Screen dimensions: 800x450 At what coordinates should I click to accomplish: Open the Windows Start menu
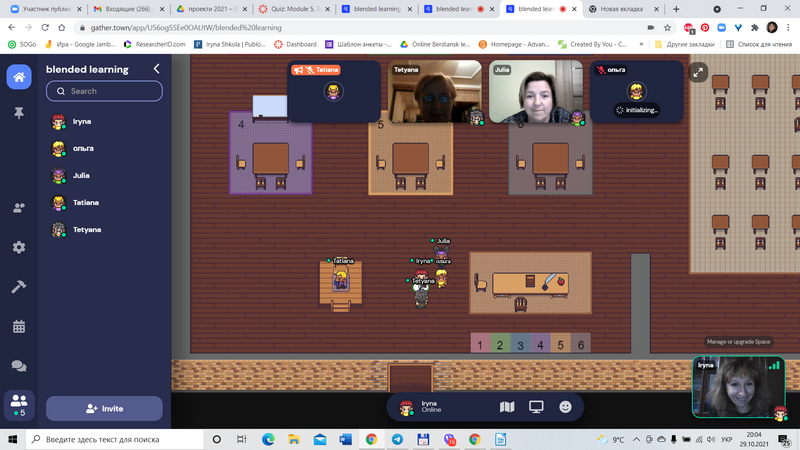click(x=13, y=439)
